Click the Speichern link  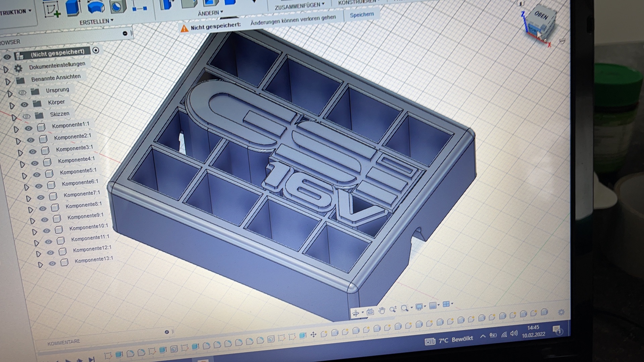[x=362, y=15]
